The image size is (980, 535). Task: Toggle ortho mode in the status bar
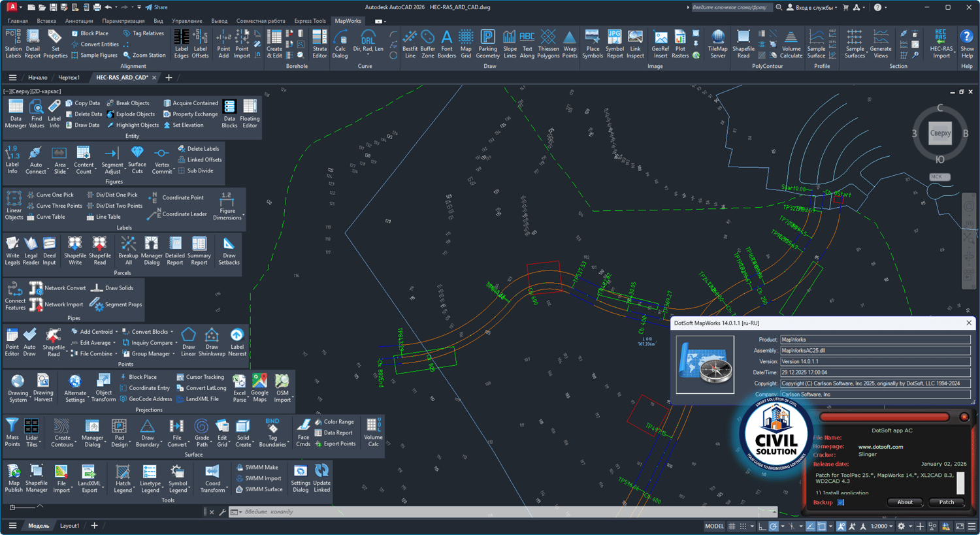click(762, 526)
